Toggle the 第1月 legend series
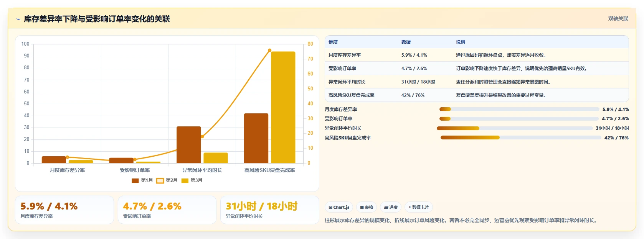Image resolution: width=644 pixels, height=239 pixels. click(142, 180)
